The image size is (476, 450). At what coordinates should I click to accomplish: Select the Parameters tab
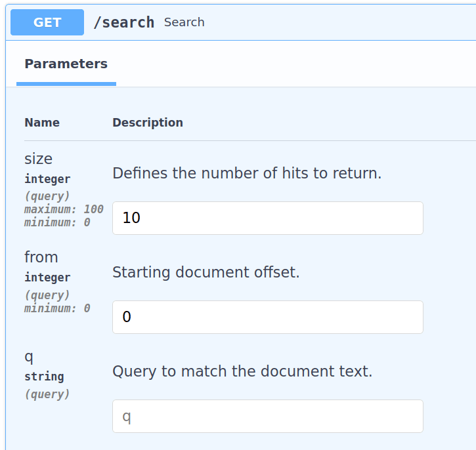66,64
